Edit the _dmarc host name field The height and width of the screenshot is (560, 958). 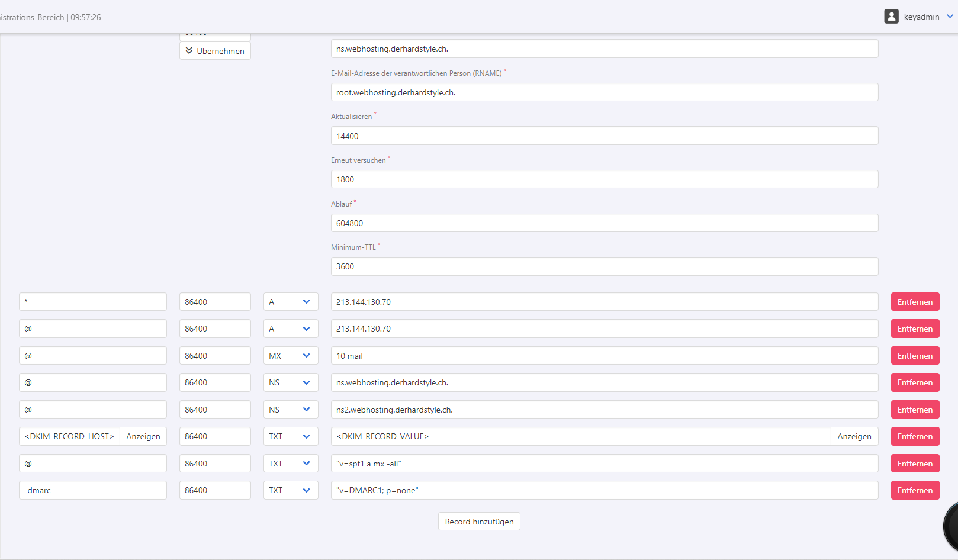pos(93,490)
